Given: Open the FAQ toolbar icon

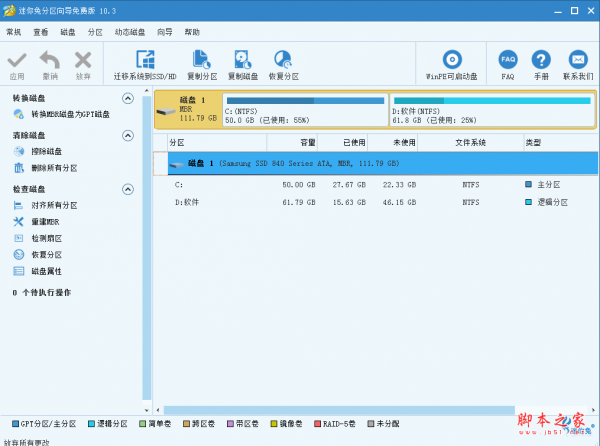Looking at the screenshot, I should coord(508,60).
